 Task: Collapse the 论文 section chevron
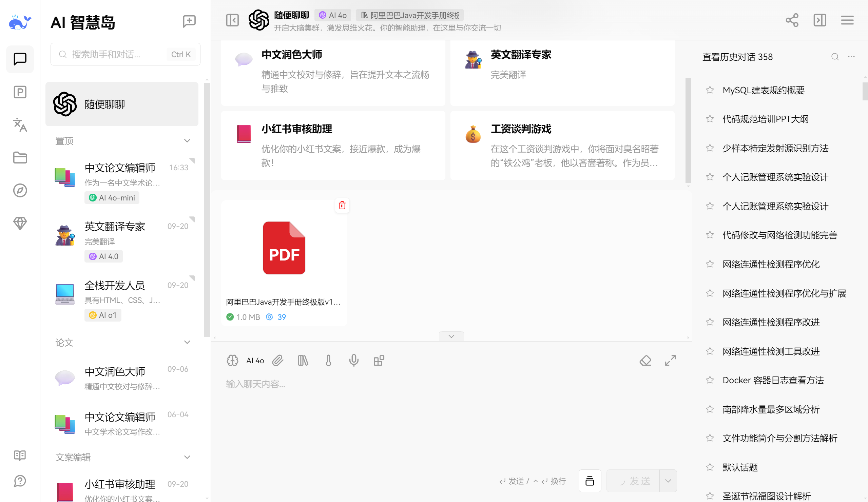click(187, 343)
